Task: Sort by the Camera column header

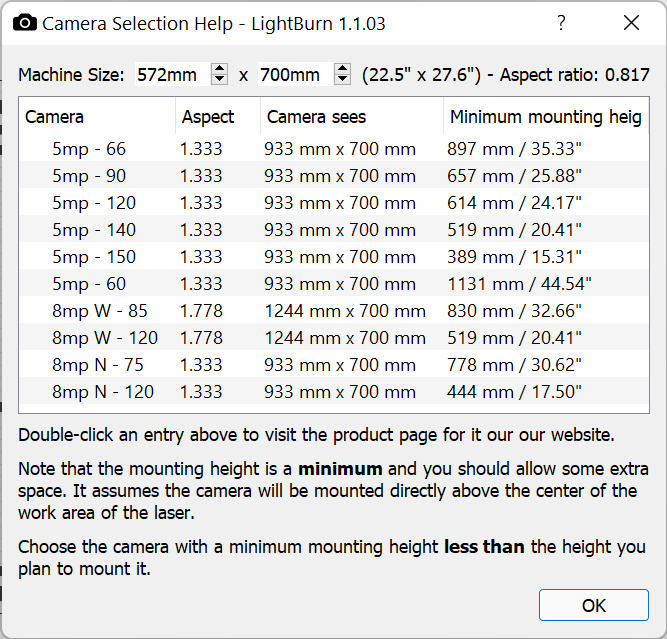Action: click(x=97, y=117)
